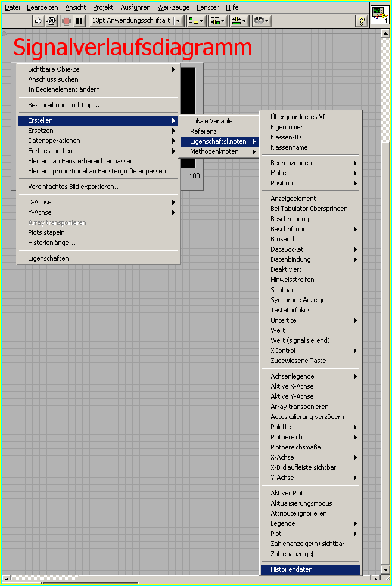Expand the Begrenzungen property submenu
Viewport: 392px width, 586px height.
pyautogui.click(x=310, y=163)
